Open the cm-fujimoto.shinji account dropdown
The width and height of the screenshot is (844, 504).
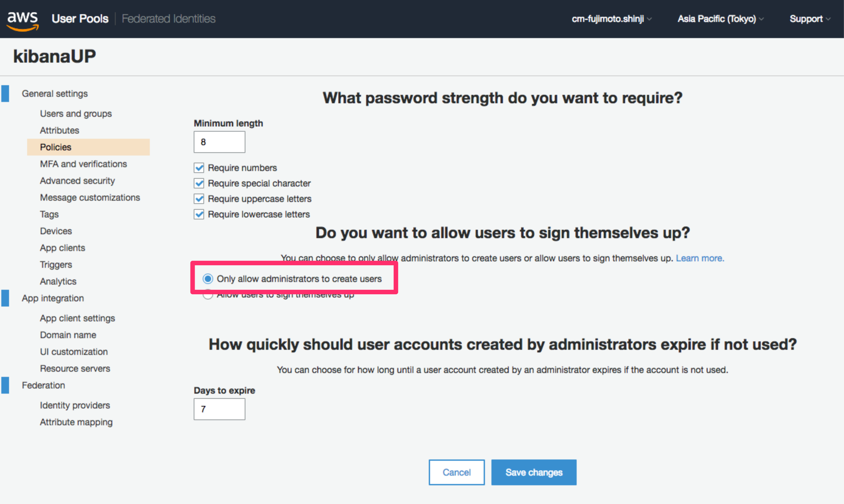611,19
